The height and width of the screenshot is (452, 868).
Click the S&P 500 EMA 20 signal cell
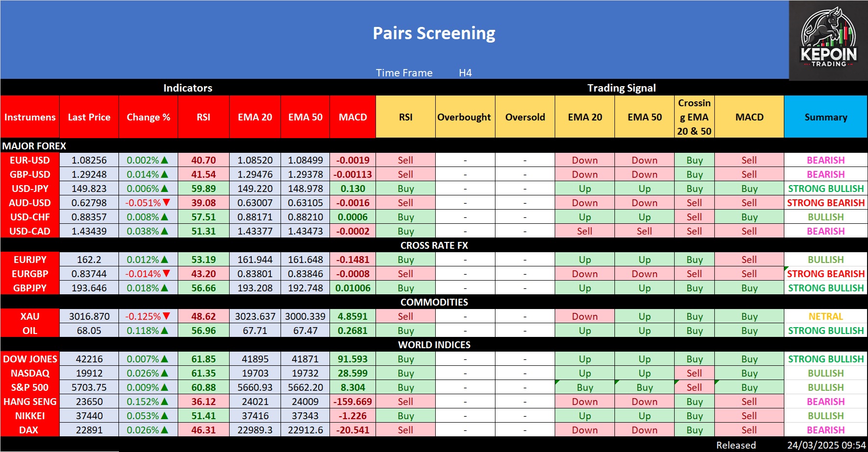tap(585, 387)
